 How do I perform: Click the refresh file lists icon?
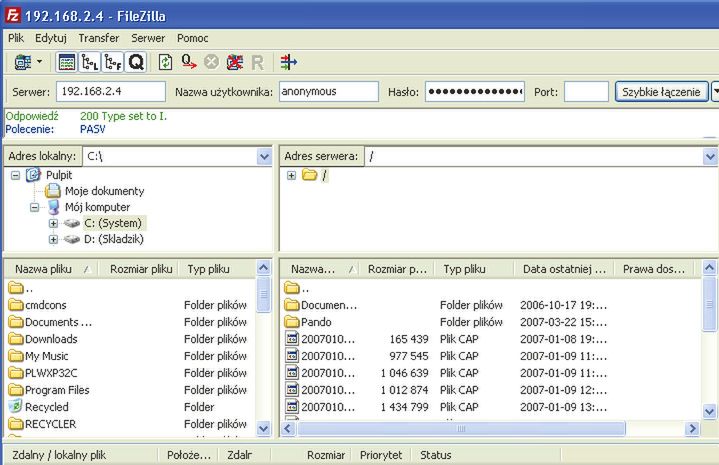click(165, 62)
